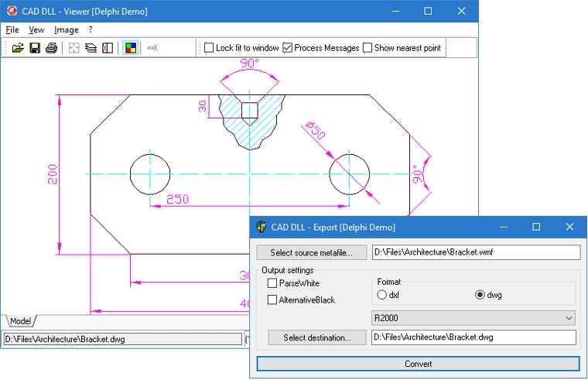
Task: Open the File menu
Action: pos(12,29)
